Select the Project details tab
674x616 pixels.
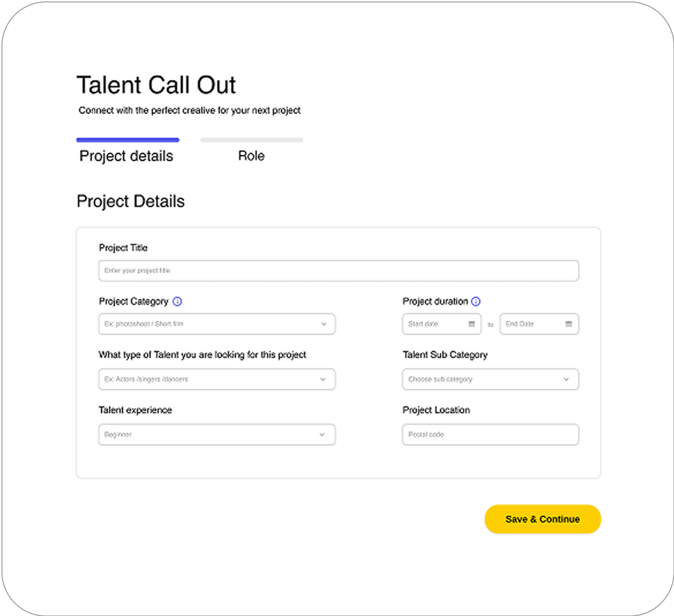[126, 156]
